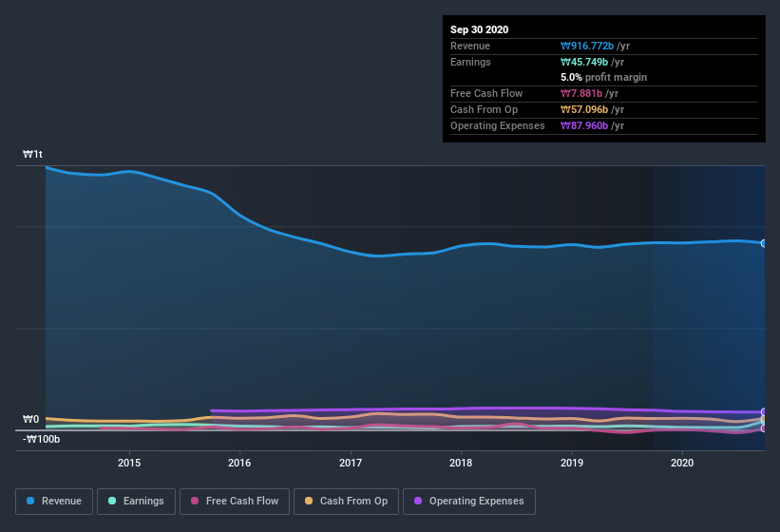Select the 2016 x-axis label
Viewport: 780px width, 532px height.
pyautogui.click(x=239, y=463)
